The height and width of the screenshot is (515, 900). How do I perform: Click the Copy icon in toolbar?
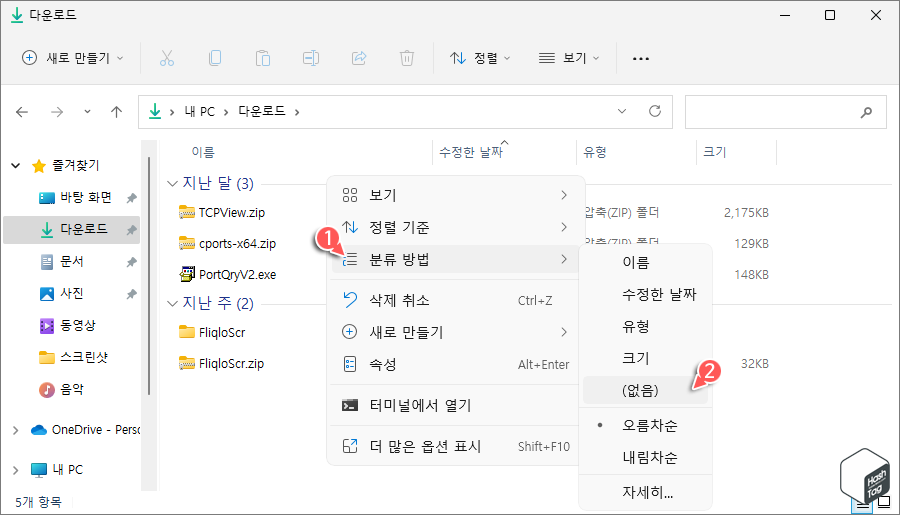(215, 58)
